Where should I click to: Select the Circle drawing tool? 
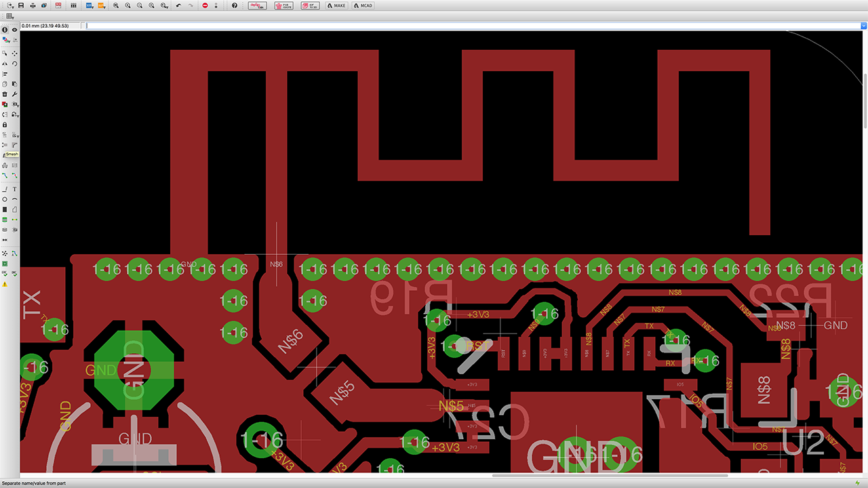coord(5,199)
